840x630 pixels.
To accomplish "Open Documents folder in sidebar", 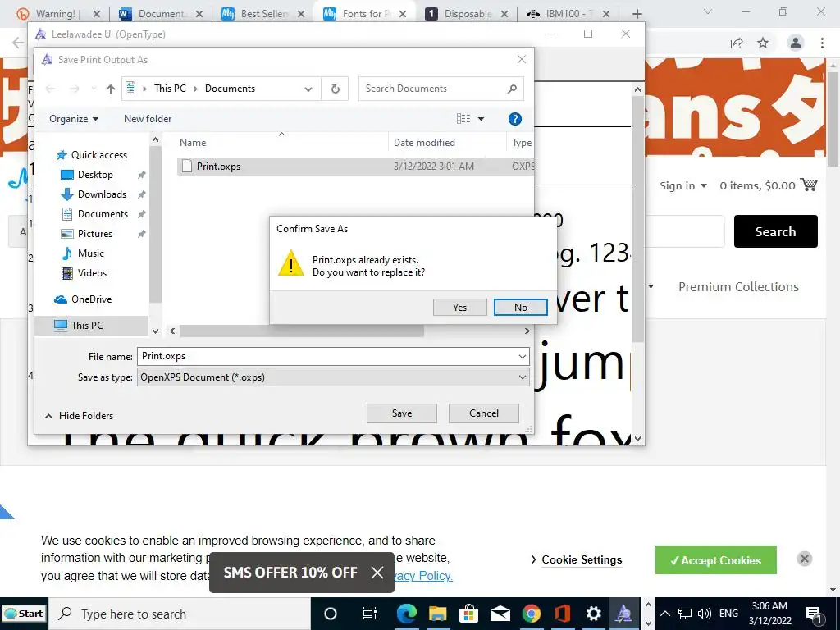I will tap(103, 214).
